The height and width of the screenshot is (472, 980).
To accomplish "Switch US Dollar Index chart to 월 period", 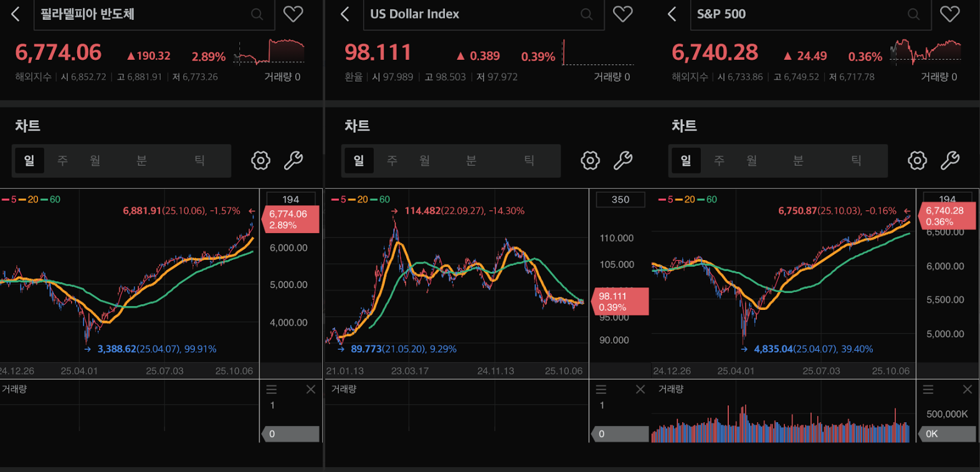I will [x=424, y=160].
